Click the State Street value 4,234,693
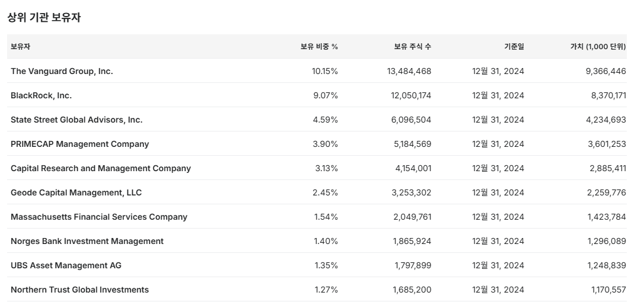Viewport: 644px width, 305px height. tap(606, 120)
